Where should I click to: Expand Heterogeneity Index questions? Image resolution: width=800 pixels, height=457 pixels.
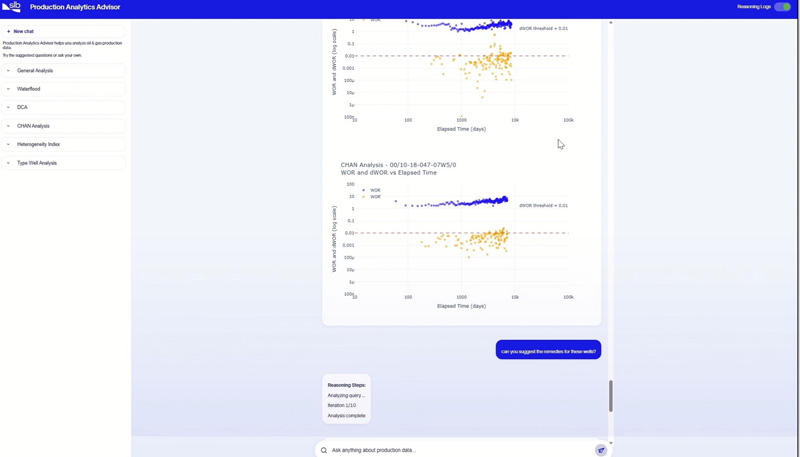tap(63, 144)
